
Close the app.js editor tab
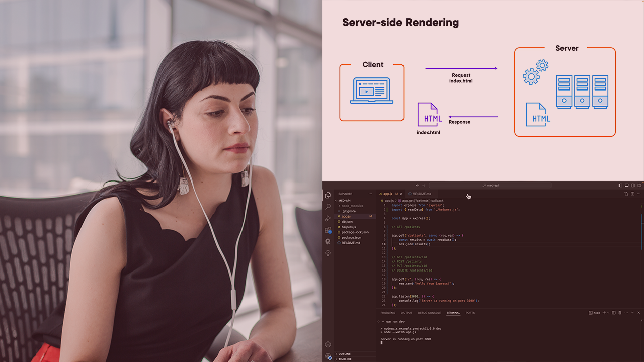click(x=401, y=194)
